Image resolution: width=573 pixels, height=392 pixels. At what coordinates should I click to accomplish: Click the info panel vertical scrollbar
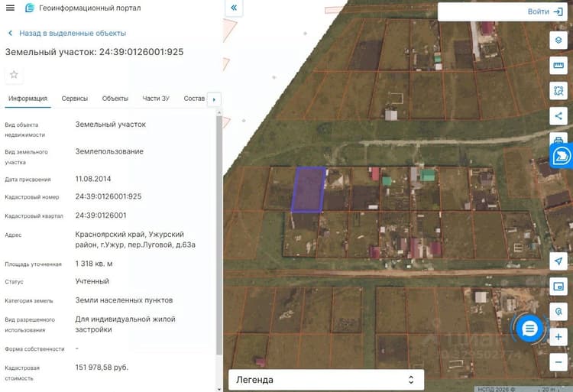tap(219, 234)
